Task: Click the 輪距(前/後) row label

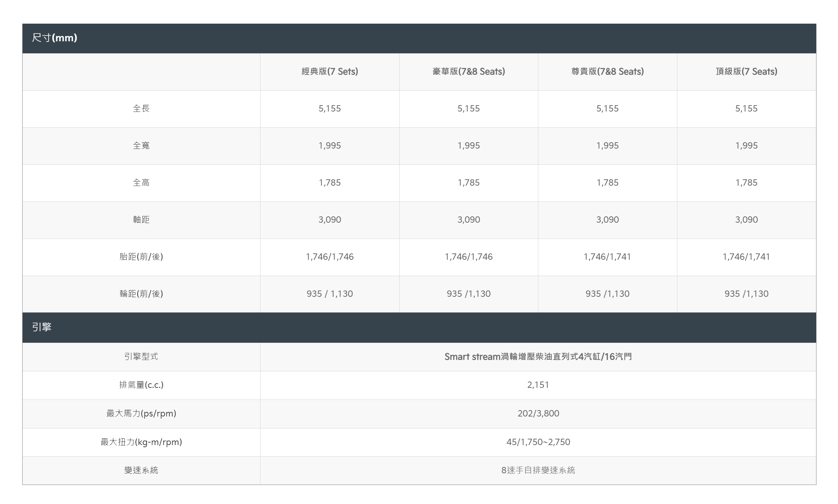Action: click(x=141, y=294)
